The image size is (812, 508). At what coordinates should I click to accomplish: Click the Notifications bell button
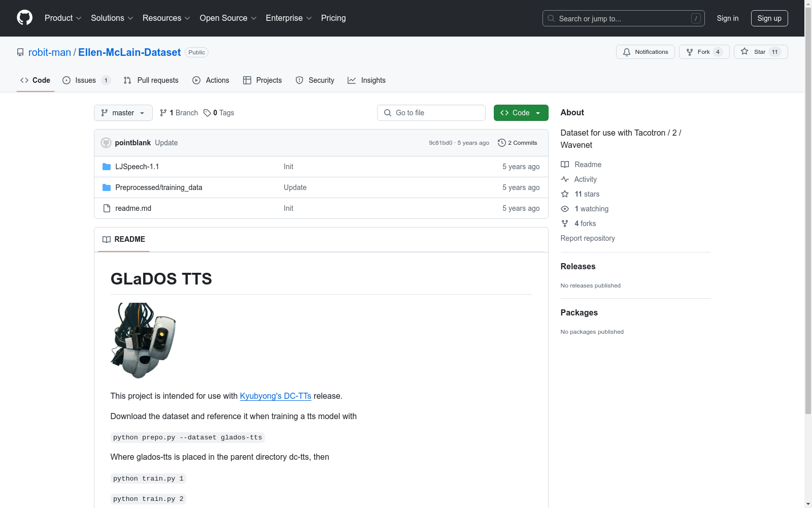tap(646, 52)
